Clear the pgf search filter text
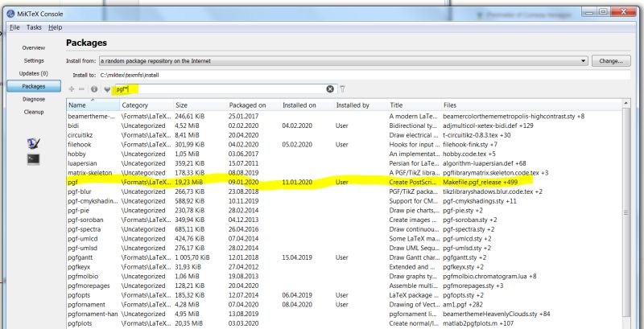This screenshot has width=644, height=329. [330, 89]
